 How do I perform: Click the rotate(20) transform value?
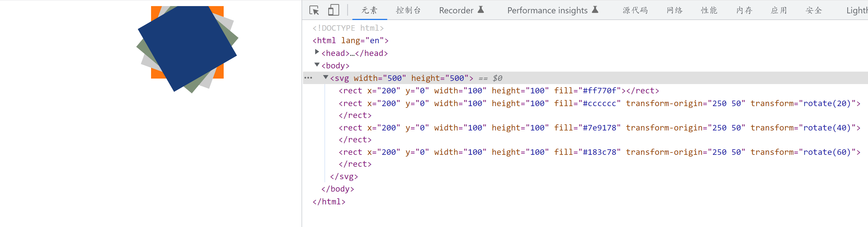(828, 103)
